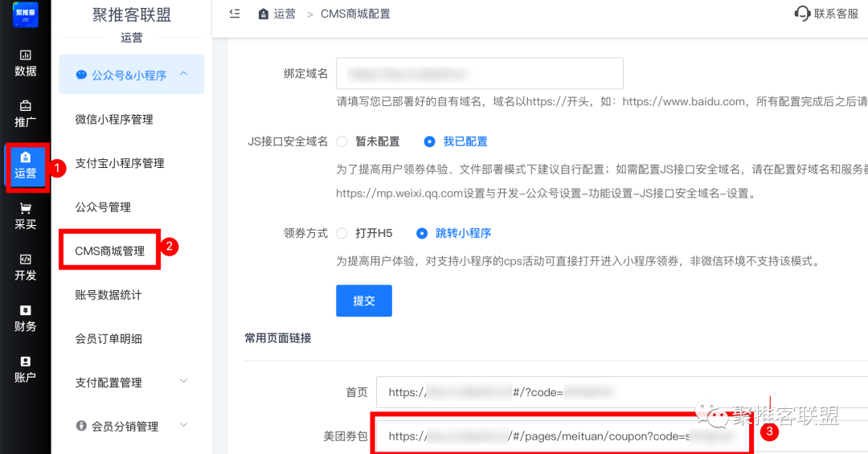The image size is (868, 454).
Task: Click the 聚推客联盟 sidebar title
Action: [132, 15]
